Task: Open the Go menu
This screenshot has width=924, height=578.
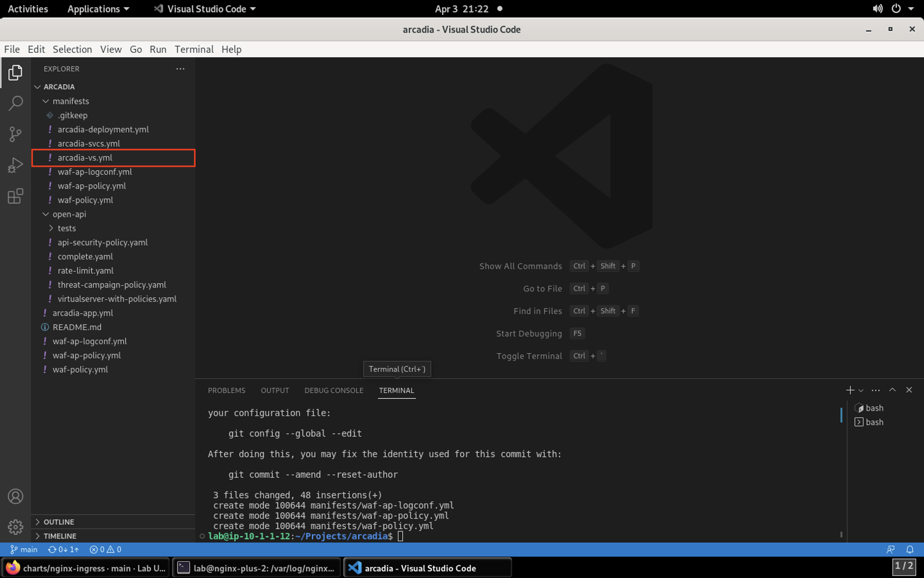Action: (x=135, y=49)
